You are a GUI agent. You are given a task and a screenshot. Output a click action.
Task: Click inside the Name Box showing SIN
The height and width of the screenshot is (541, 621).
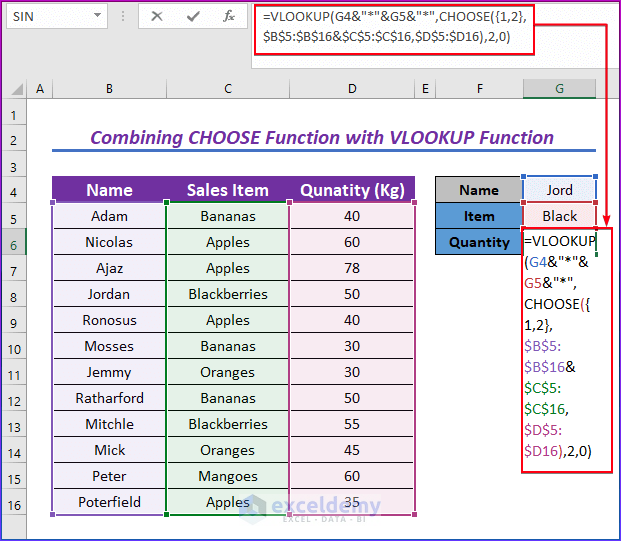pos(51,16)
